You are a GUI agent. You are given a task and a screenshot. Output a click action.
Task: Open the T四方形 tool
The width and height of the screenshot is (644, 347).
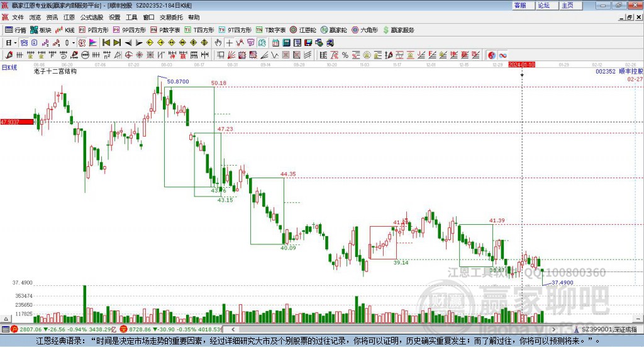[x=199, y=30]
